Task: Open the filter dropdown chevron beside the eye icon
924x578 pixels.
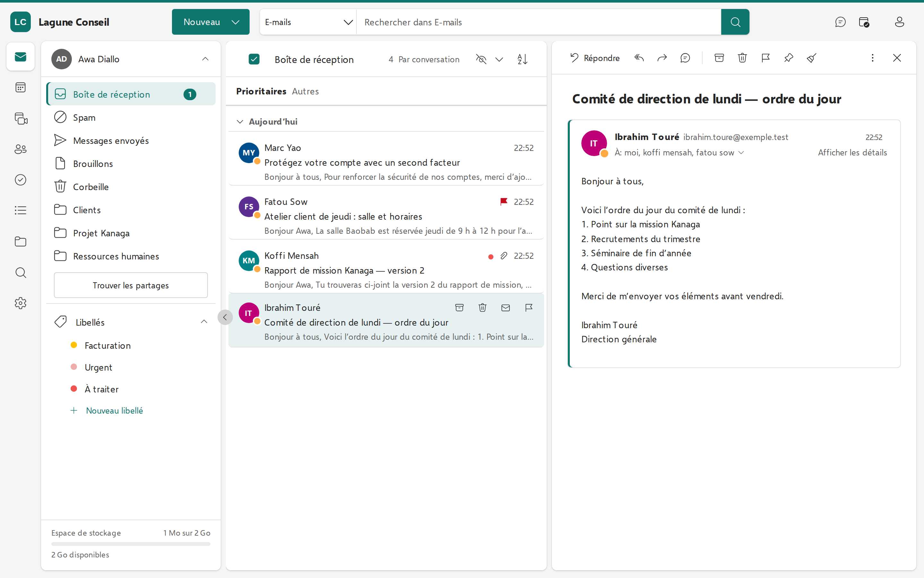Action: tap(499, 59)
